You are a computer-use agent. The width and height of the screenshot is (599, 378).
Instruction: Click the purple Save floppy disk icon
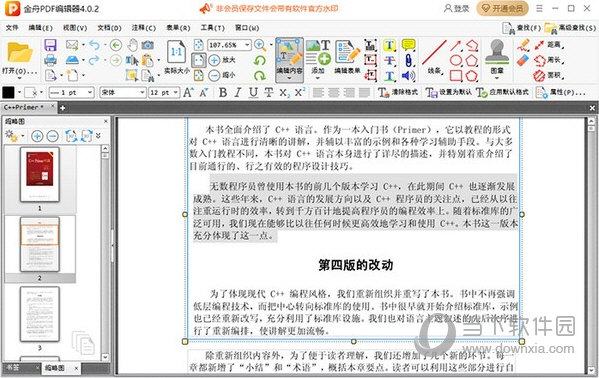point(50,45)
